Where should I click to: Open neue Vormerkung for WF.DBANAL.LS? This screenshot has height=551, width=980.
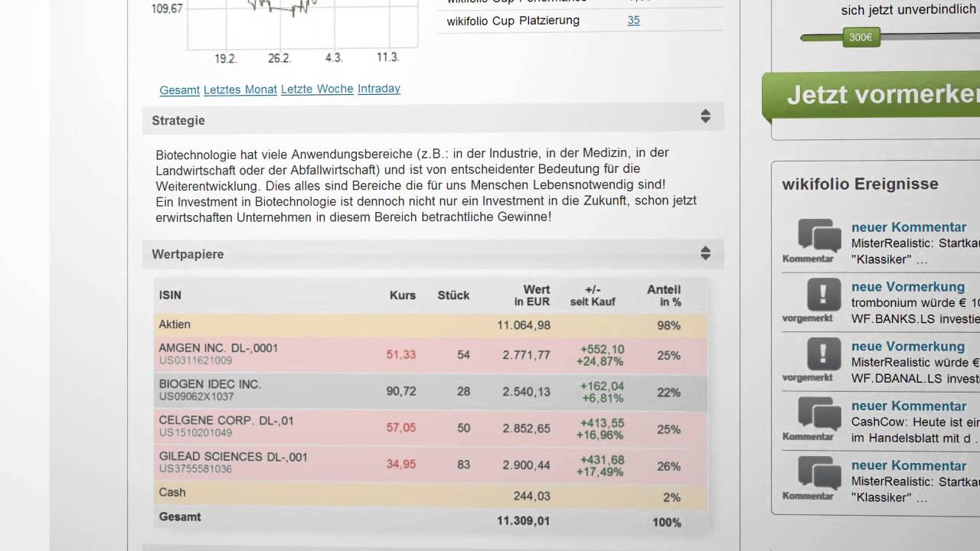click(908, 347)
